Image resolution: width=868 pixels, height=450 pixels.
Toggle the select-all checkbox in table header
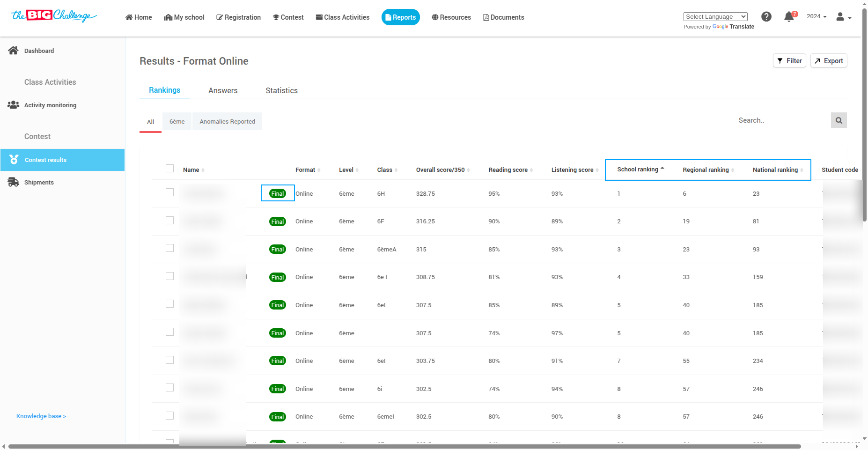169,169
